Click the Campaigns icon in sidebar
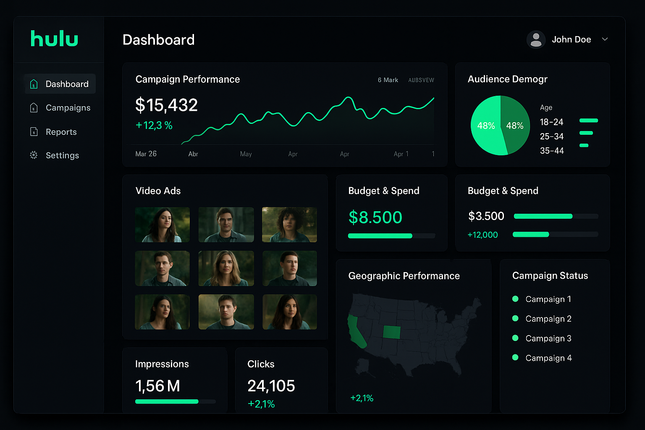Screen dimensions: 645x430 pos(34,108)
